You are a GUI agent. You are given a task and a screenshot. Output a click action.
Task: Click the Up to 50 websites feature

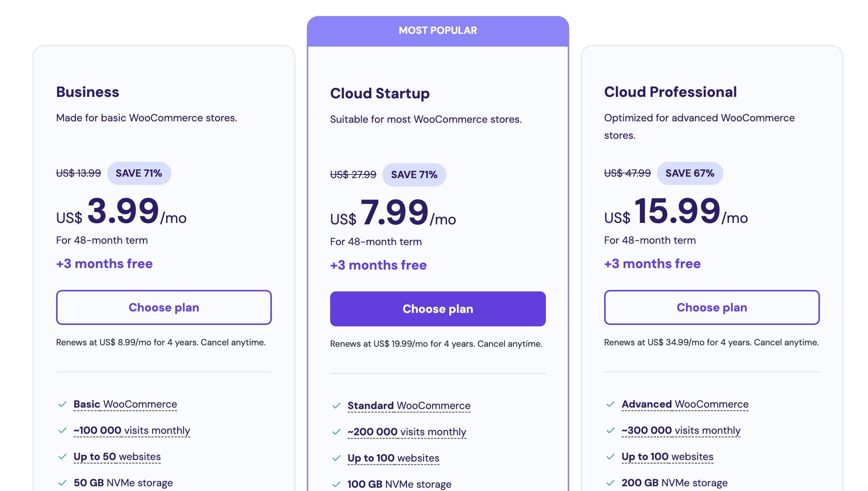point(117,457)
